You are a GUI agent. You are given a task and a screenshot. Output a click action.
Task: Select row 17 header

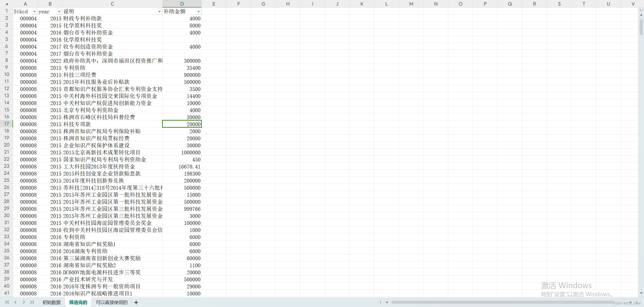[x=7, y=124]
